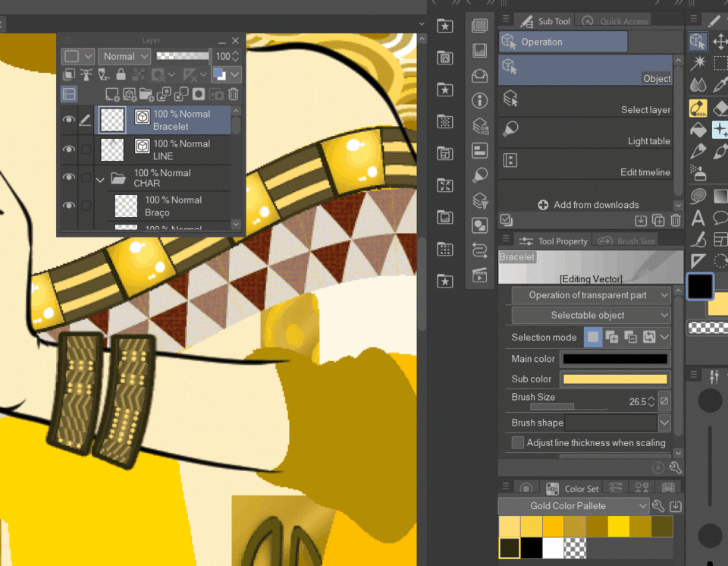The height and width of the screenshot is (566, 728).
Task: Click the Delete layer trash icon
Action: (x=234, y=94)
